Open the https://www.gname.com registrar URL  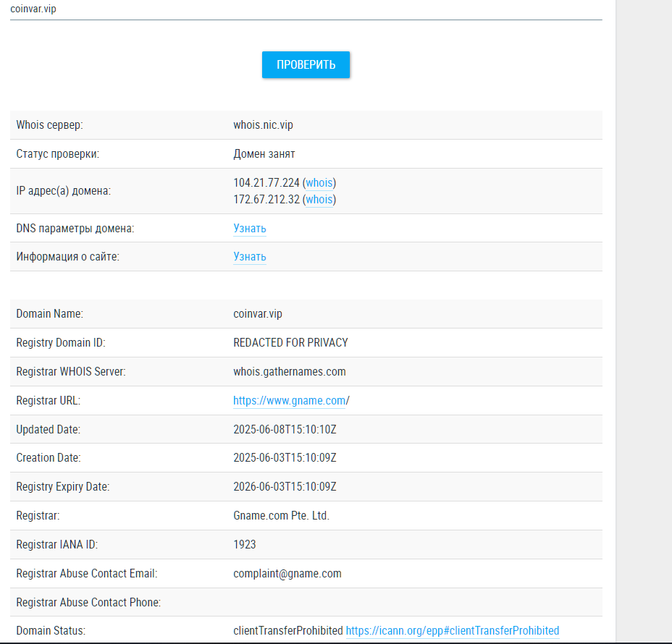point(289,401)
